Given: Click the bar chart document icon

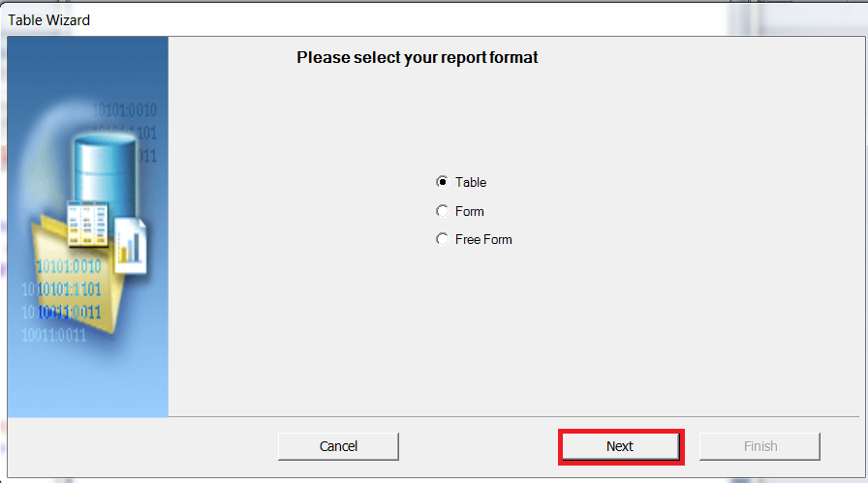Looking at the screenshot, I should 130,242.
